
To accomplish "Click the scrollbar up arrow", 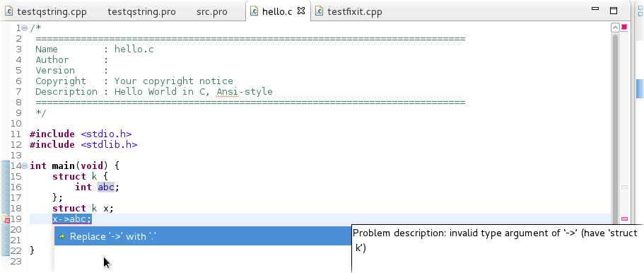I will pos(615,28).
